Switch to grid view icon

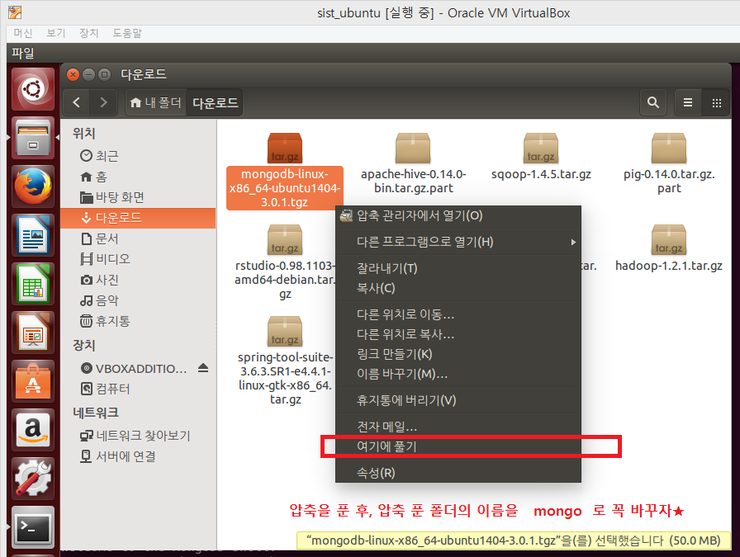coord(716,102)
